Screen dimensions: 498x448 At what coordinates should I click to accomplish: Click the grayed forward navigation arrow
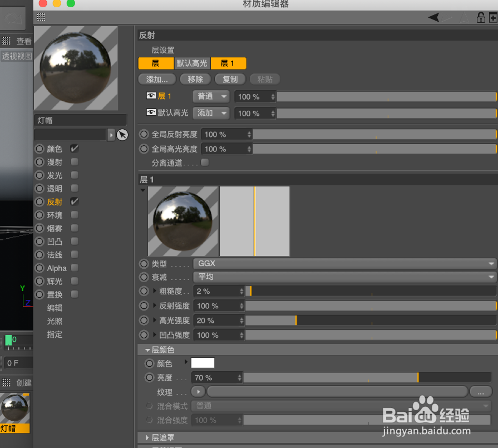(445, 17)
